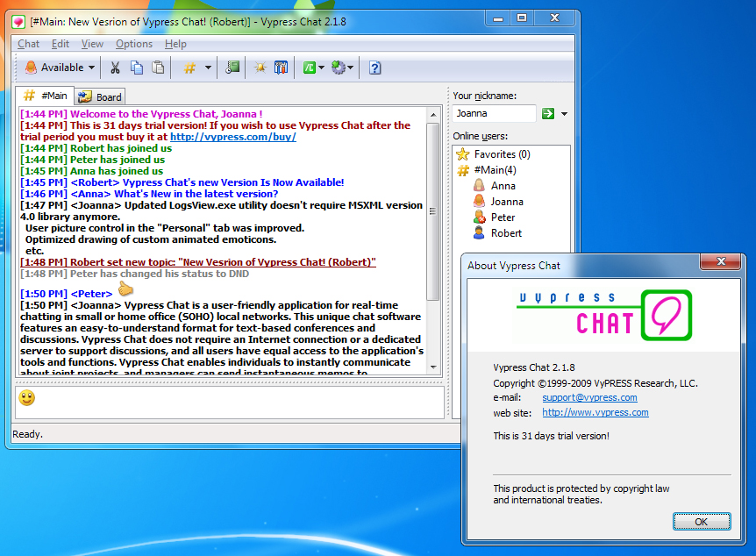Click the "protected by copyright law" notice in About
This screenshot has height=556, width=756.
581,495
